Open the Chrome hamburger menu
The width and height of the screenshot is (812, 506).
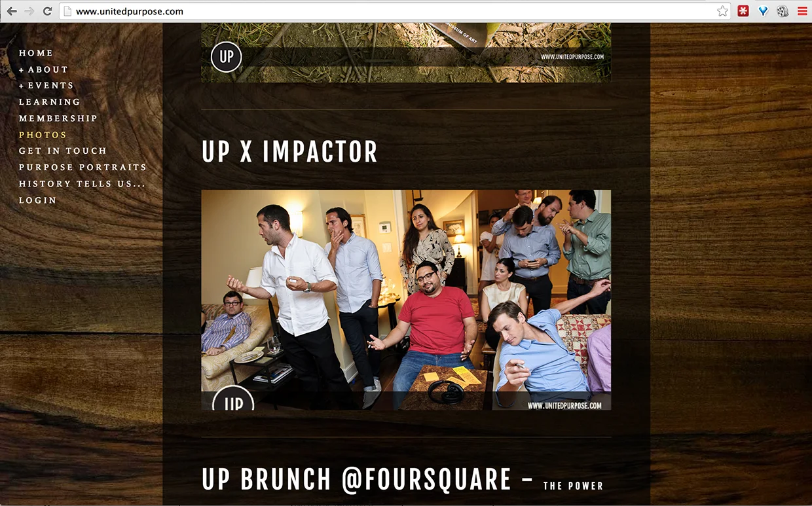pos(802,11)
